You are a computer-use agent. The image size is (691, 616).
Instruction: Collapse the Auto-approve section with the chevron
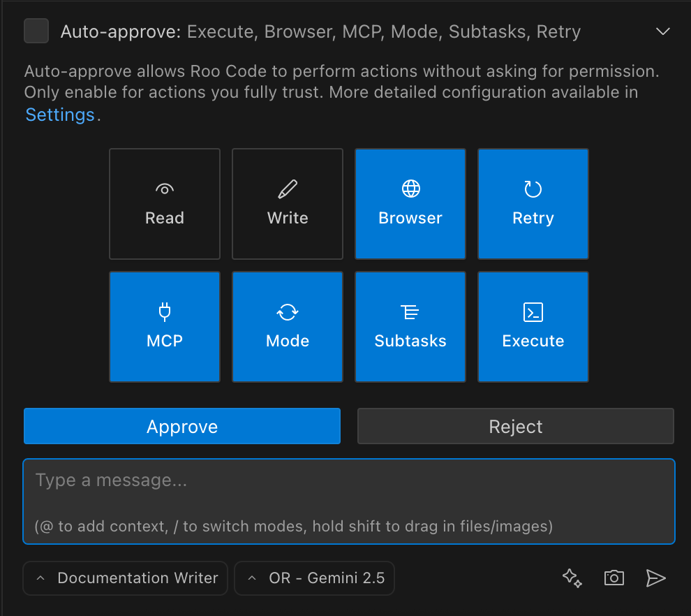662,31
